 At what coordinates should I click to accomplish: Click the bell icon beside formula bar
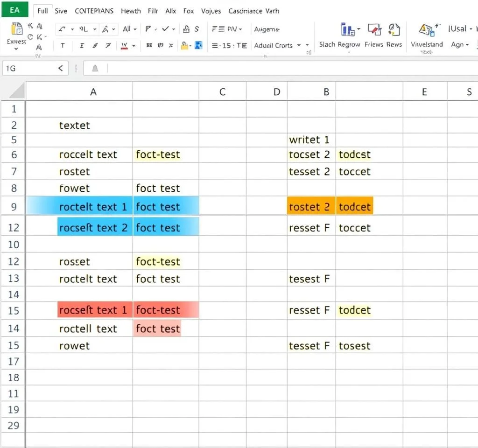(95, 69)
